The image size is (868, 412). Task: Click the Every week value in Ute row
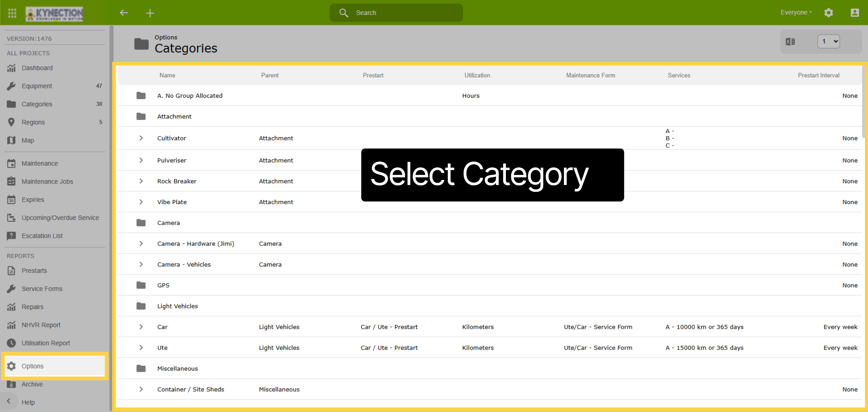point(841,348)
